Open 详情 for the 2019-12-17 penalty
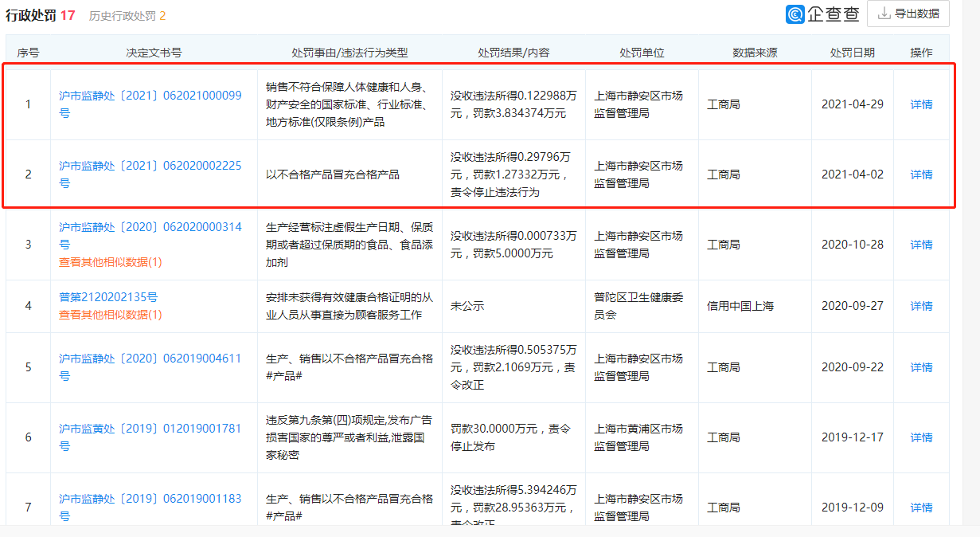The width and height of the screenshot is (980, 537). tap(921, 437)
